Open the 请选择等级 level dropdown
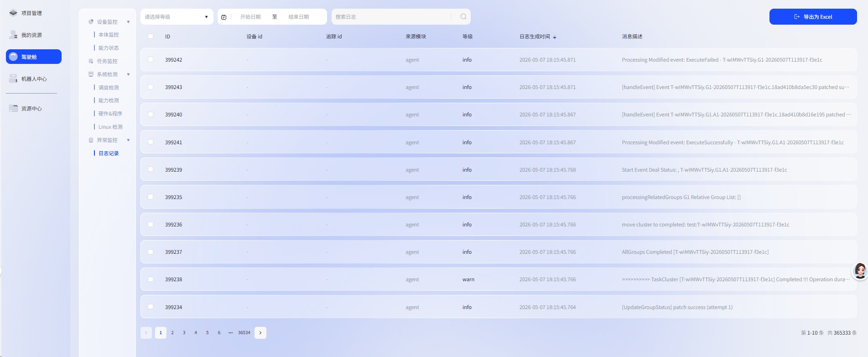The width and height of the screenshot is (868, 357). (177, 16)
